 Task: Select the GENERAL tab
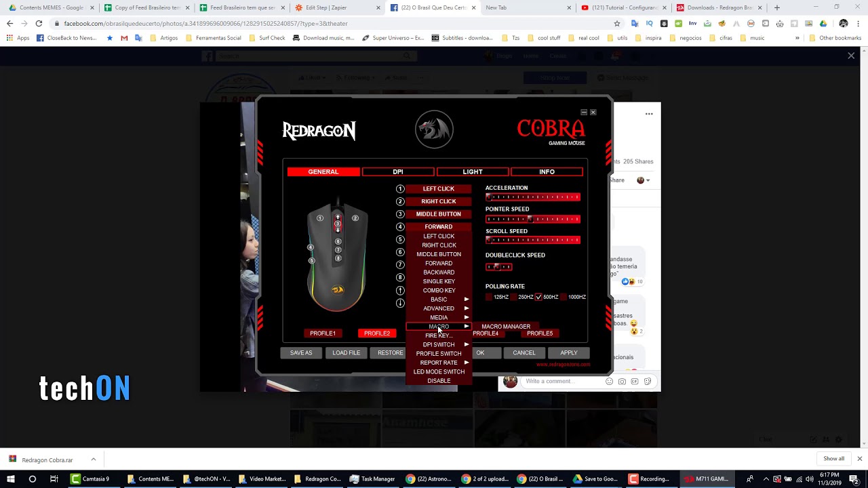(x=323, y=172)
